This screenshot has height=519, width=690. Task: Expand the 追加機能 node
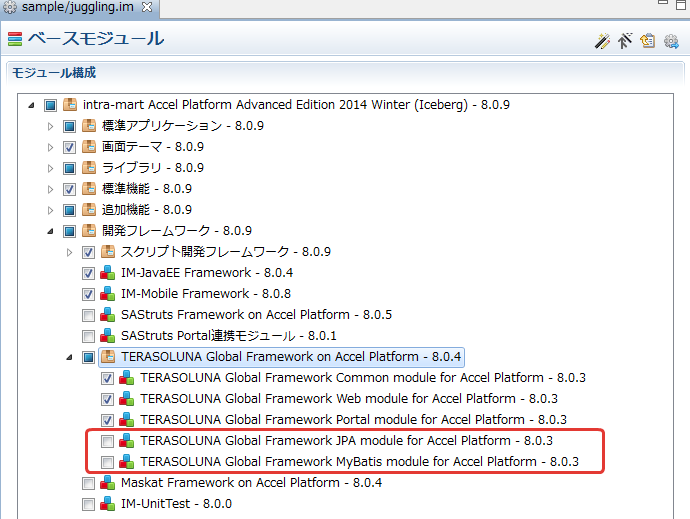tap(50, 210)
